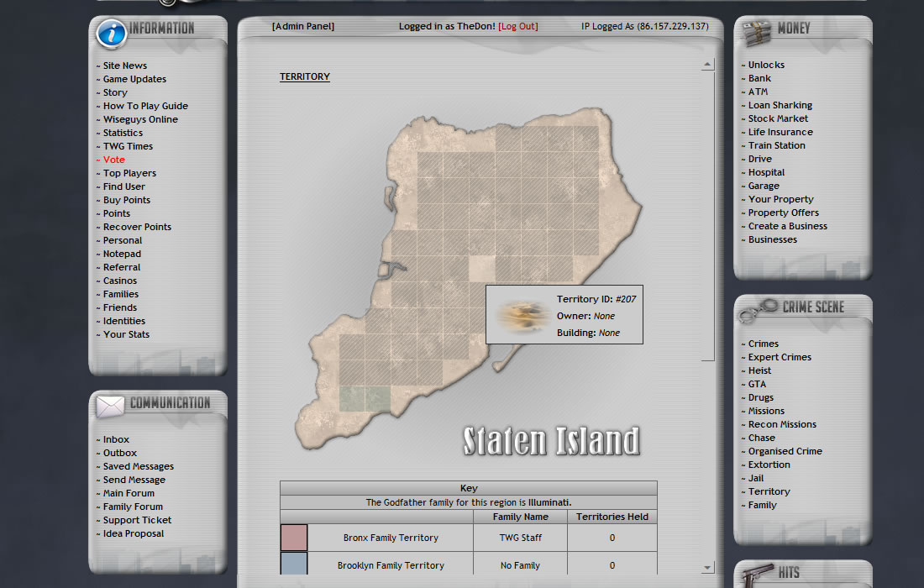The width and height of the screenshot is (924, 588).
Task: Click the TERRITORY heading link
Action: [x=305, y=76]
